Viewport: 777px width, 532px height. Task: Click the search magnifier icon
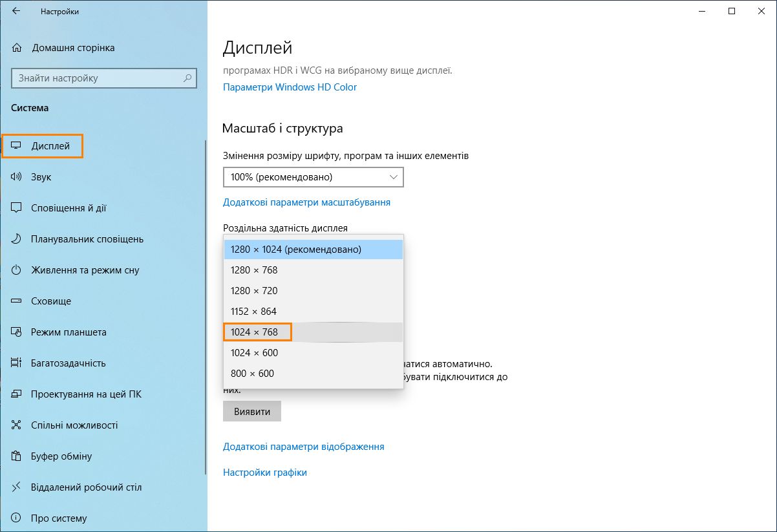pos(187,78)
